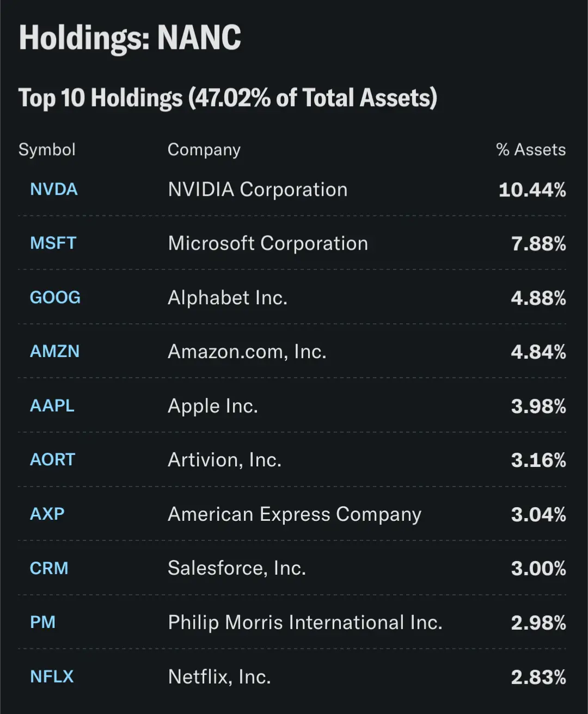Click the NVIDIA Corporation company name
This screenshot has width=588, height=714.
click(x=258, y=189)
